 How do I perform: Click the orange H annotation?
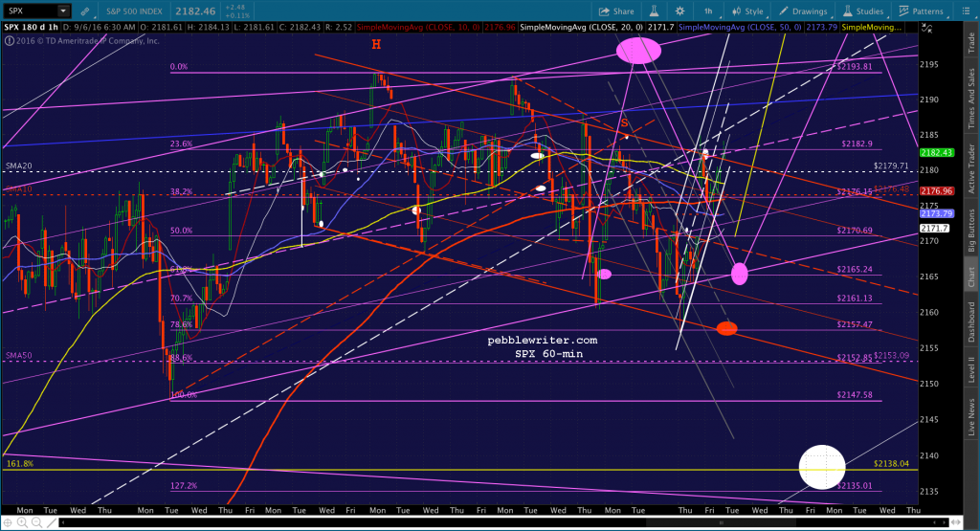click(376, 44)
